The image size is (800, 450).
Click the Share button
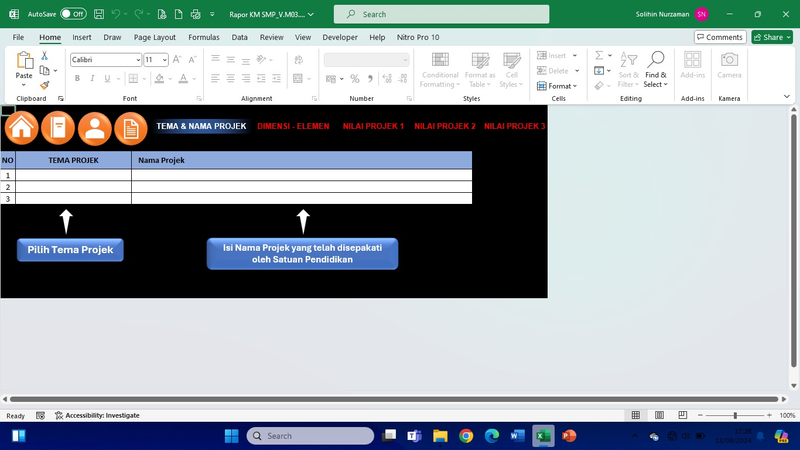click(x=772, y=37)
